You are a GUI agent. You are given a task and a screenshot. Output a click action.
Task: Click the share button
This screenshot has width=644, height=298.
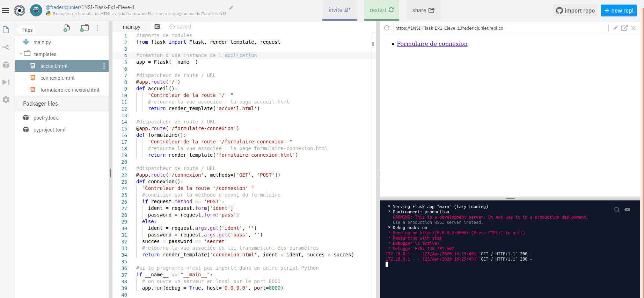coord(423,10)
